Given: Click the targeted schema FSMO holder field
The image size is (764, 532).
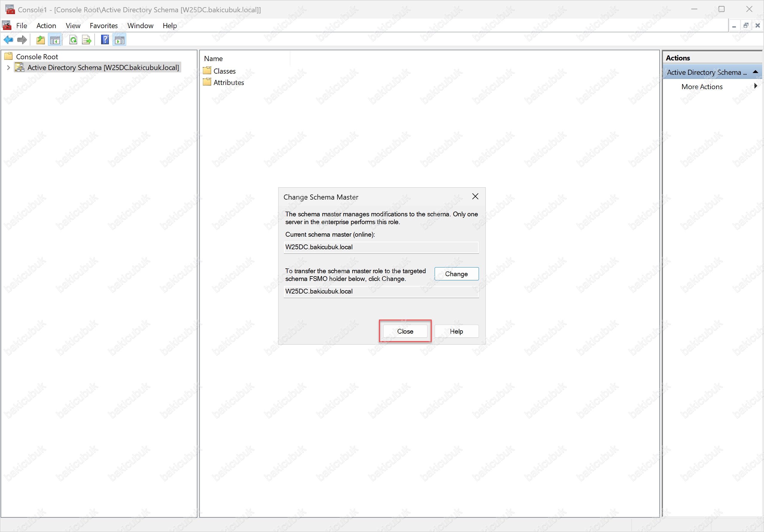Looking at the screenshot, I should 381,291.
